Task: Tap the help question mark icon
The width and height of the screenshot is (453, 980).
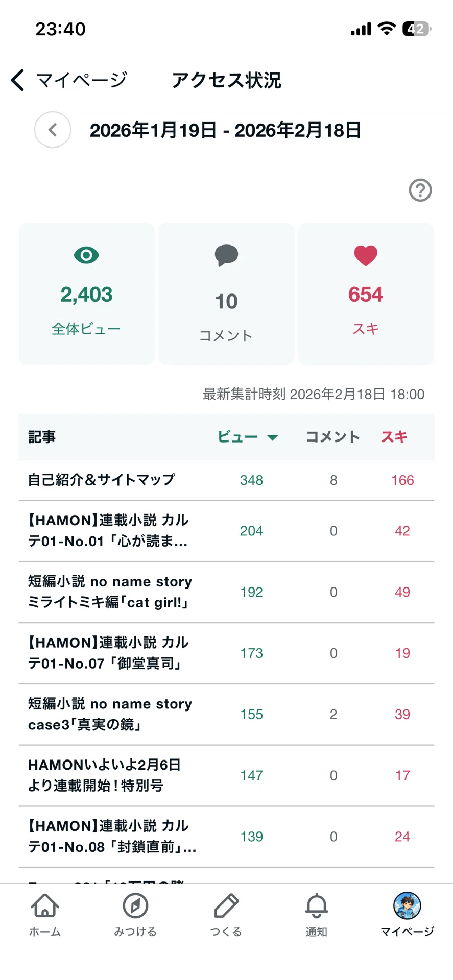Action: (x=420, y=190)
